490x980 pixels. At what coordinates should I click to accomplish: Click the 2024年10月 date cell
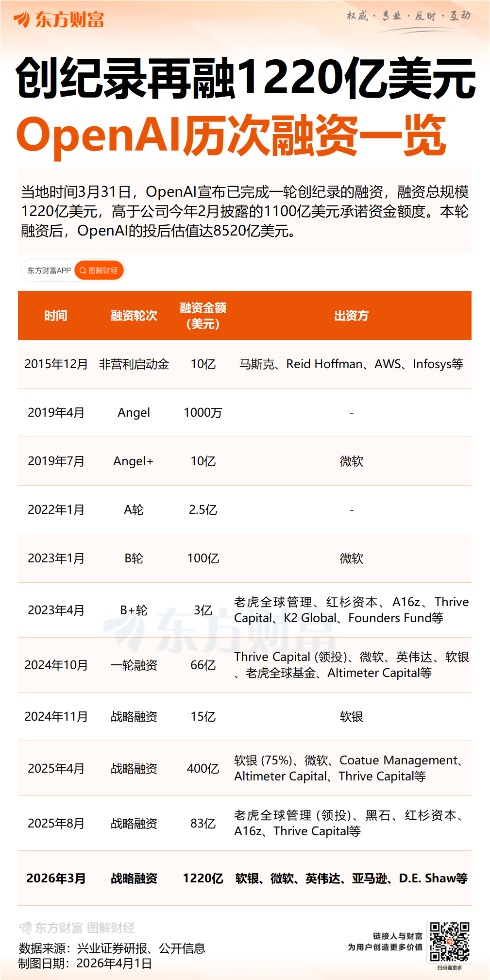pyautogui.click(x=56, y=665)
